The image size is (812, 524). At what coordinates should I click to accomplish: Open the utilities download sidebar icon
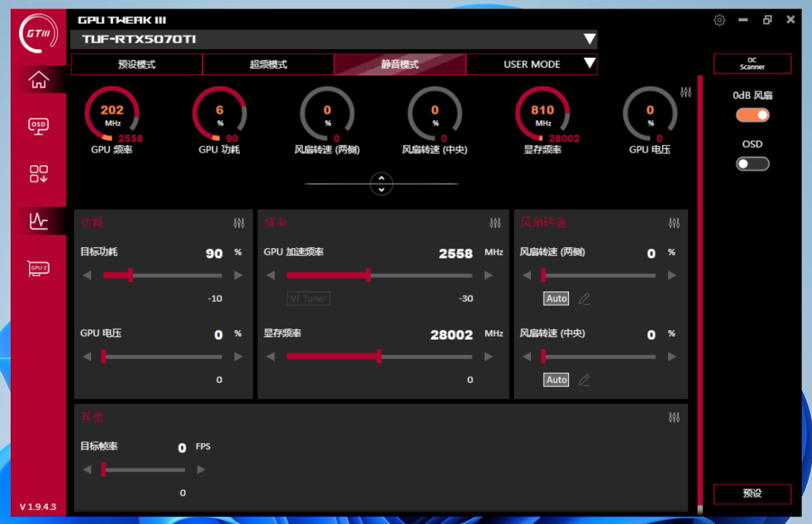click(39, 174)
